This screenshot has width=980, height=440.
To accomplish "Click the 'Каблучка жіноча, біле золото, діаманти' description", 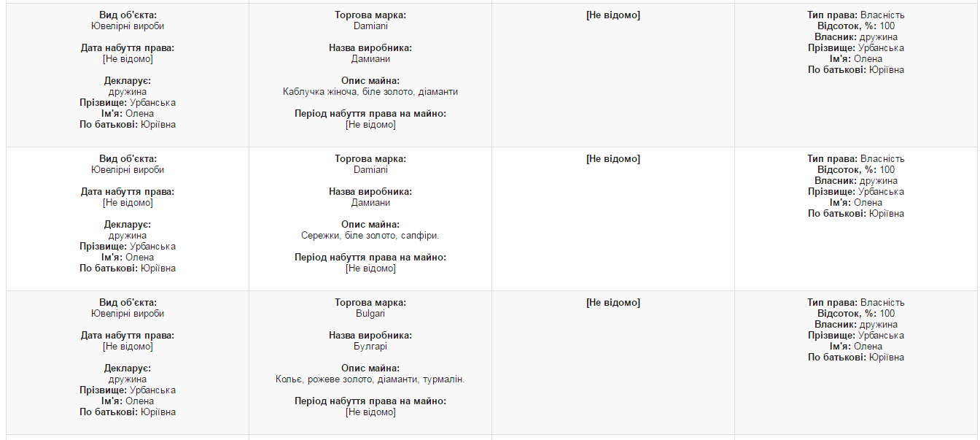I will pyautogui.click(x=370, y=92).
